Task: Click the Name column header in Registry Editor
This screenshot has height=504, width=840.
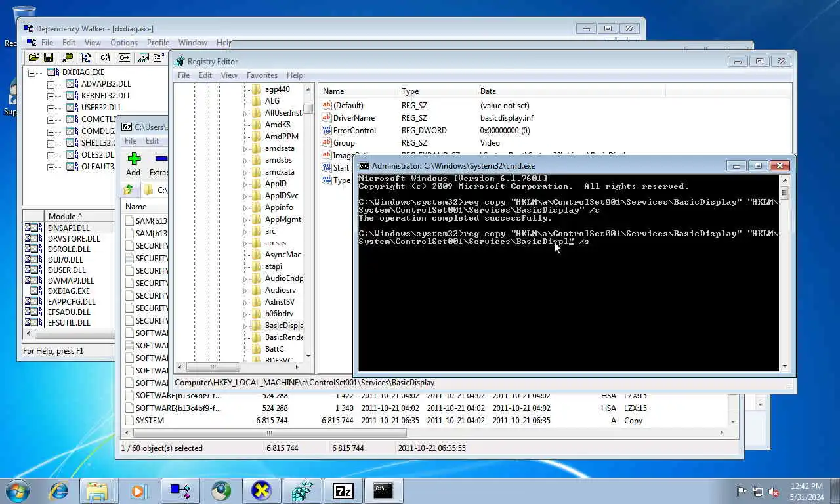Action: click(x=358, y=91)
